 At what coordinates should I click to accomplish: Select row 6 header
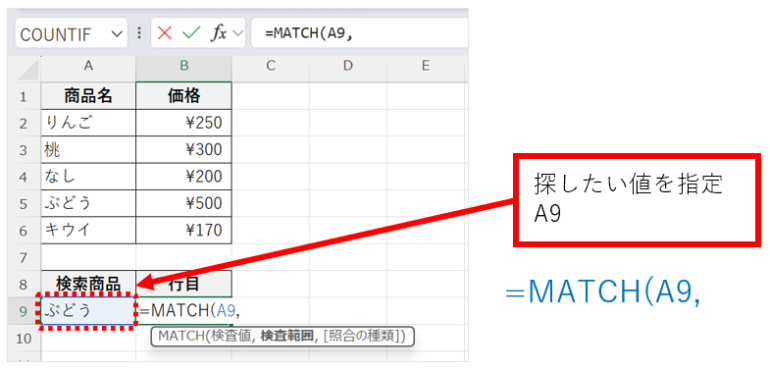click(24, 230)
